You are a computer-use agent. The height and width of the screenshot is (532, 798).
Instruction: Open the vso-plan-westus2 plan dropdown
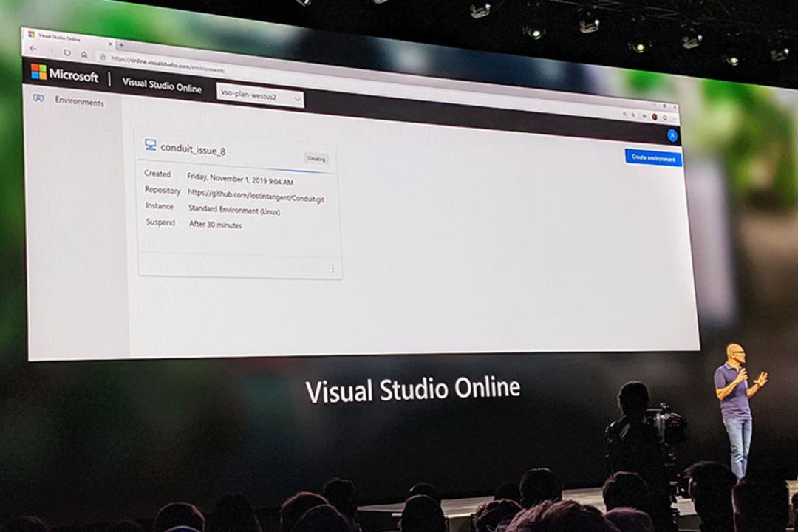(260, 96)
